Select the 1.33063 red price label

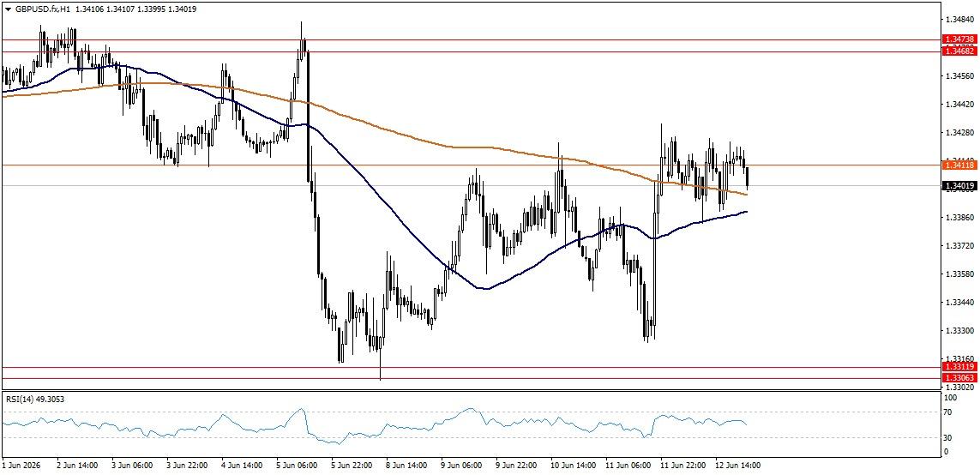pyautogui.click(x=960, y=378)
